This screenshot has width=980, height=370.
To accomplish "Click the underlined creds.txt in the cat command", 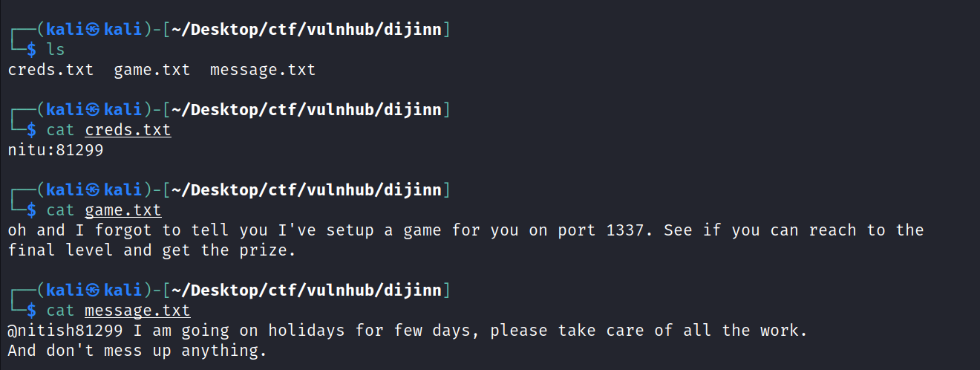I will pyautogui.click(x=128, y=130).
